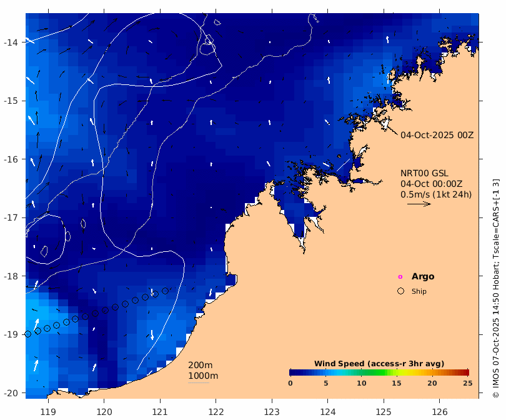Image resolution: width=506 pixels, height=420 pixels.
Task: Click the 'NRT00 GSL' text
Action: point(424,173)
